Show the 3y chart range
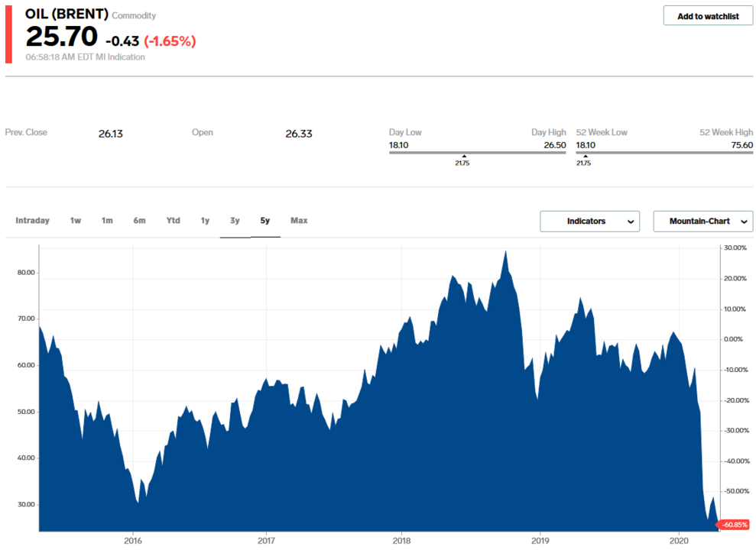Image resolution: width=756 pixels, height=550 pixels. point(235,221)
